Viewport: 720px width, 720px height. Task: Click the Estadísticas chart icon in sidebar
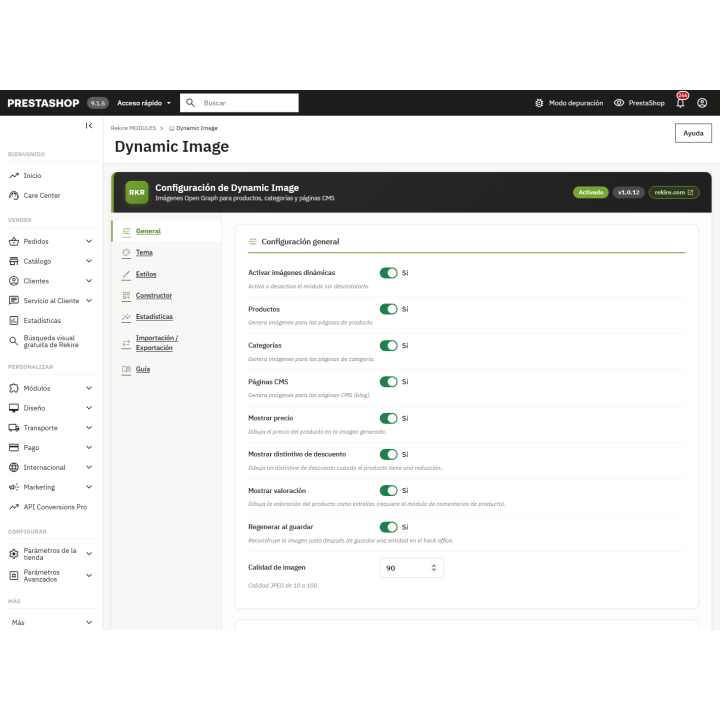pyautogui.click(x=14, y=320)
